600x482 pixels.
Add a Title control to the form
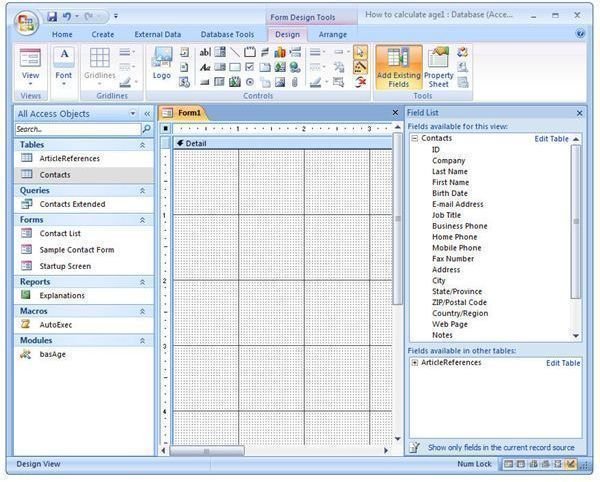(x=184, y=52)
